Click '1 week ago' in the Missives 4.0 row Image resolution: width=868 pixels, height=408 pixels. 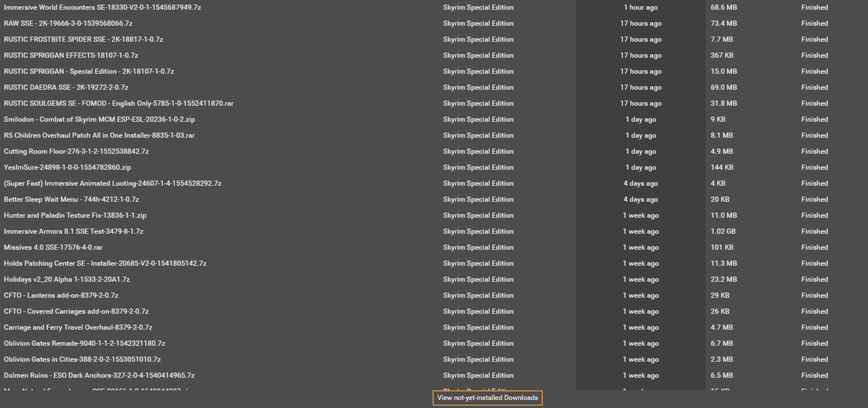[x=641, y=247]
